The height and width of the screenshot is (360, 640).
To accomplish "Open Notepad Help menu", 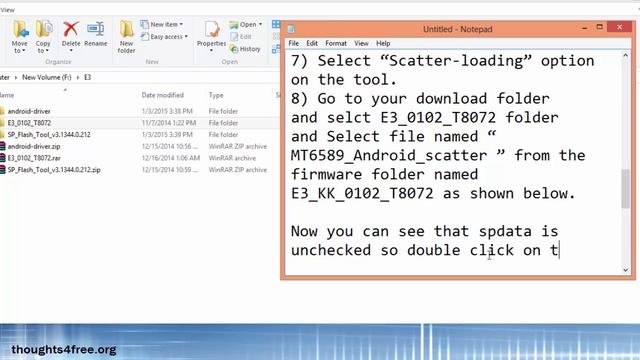I will [x=383, y=43].
